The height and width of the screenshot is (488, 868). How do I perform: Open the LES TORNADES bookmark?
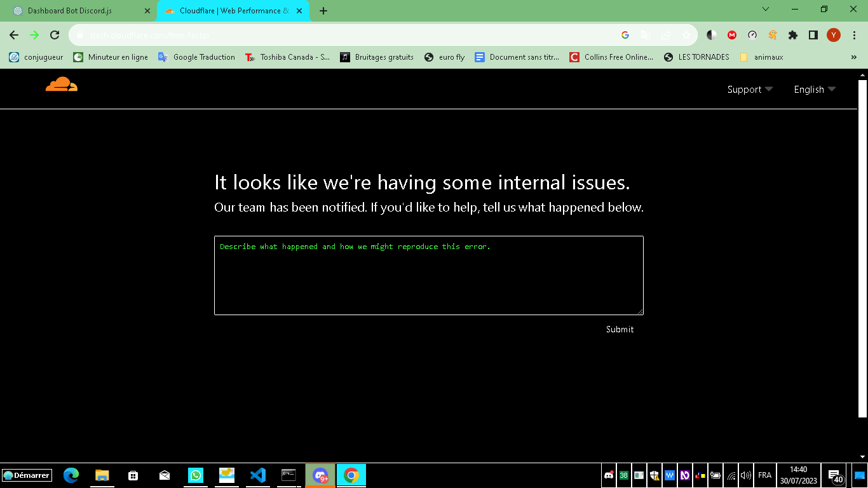click(696, 57)
